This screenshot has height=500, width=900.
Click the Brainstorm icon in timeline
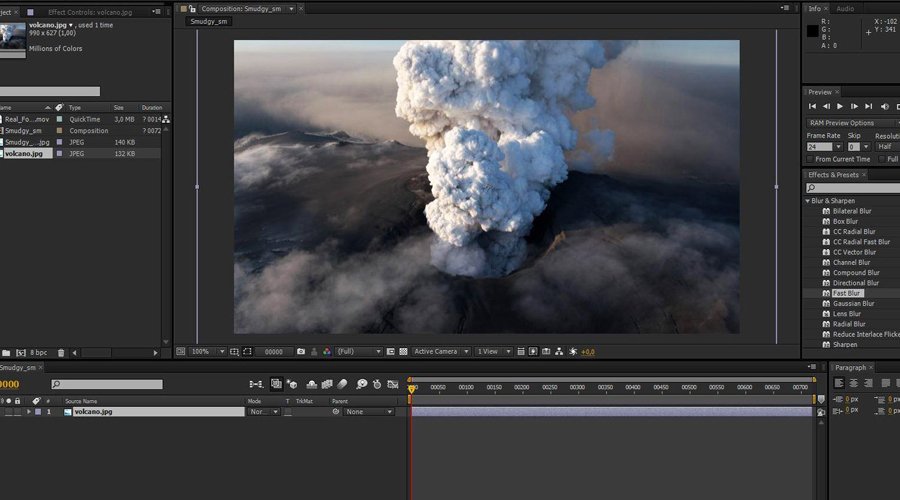coord(362,384)
